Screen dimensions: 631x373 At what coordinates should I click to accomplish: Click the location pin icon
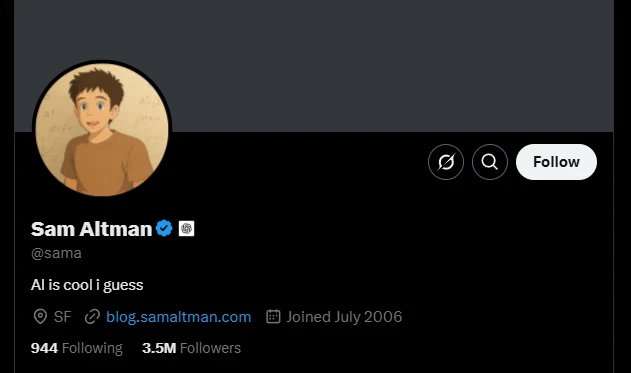click(40, 317)
